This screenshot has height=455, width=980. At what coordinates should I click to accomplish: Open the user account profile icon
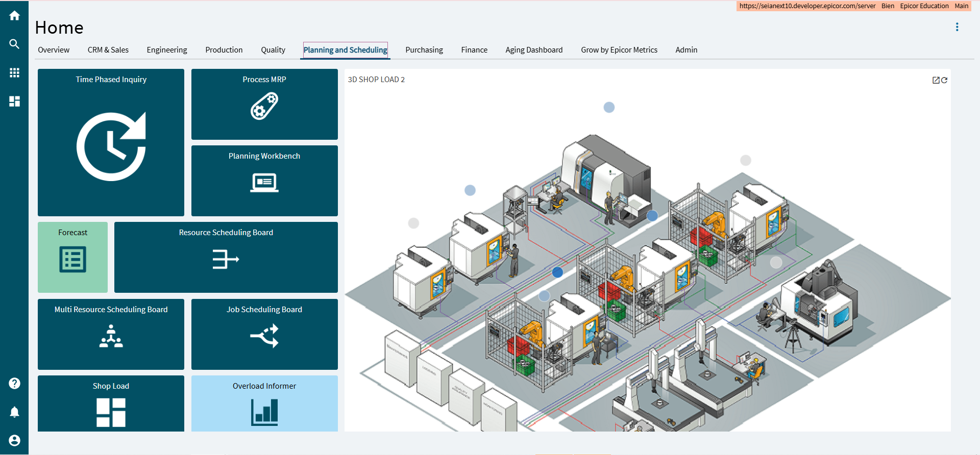[14, 440]
